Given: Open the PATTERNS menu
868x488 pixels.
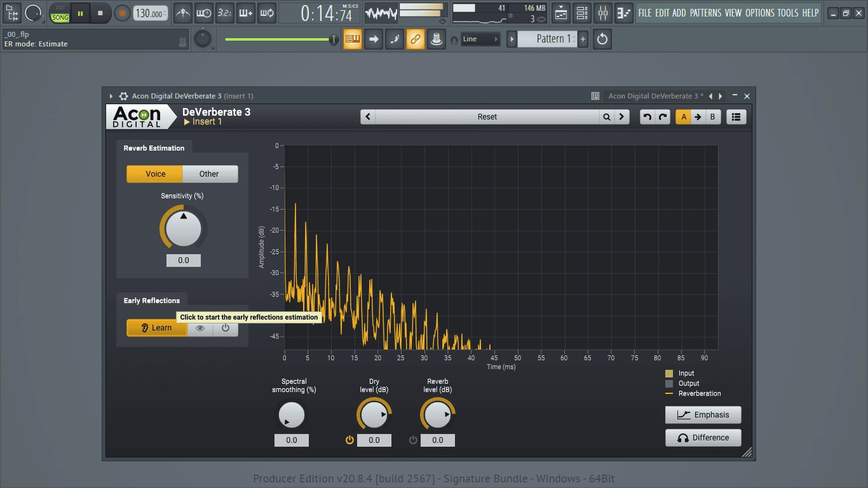Looking at the screenshot, I should coord(705,13).
